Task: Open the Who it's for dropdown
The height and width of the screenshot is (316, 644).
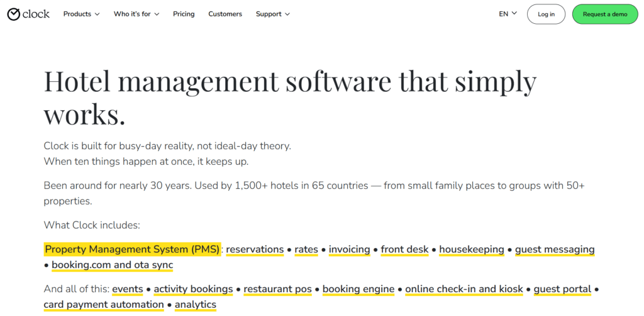Action: tap(136, 14)
